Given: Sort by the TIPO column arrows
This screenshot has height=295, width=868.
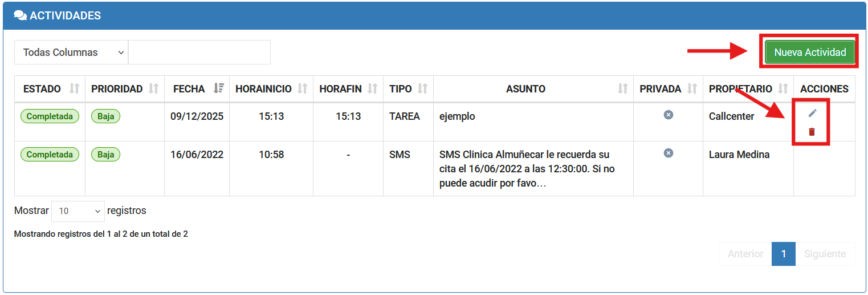Looking at the screenshot, I should [422, 89].
